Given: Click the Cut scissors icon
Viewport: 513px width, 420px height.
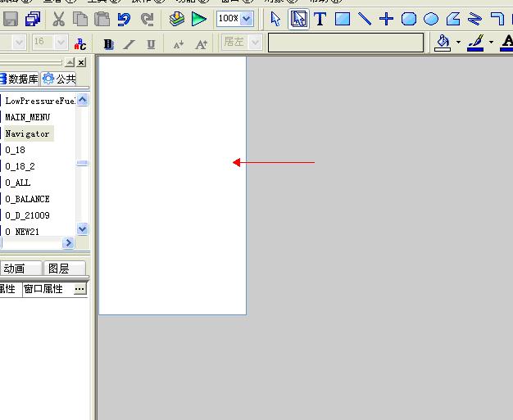Looking at the screenshot, I should click(x=59, y=19).
